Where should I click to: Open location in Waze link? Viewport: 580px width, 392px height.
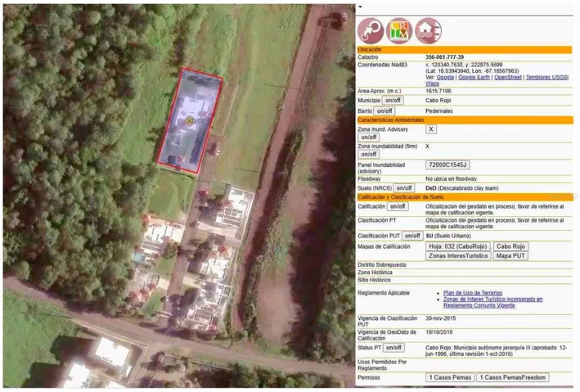tap(432, 83)
